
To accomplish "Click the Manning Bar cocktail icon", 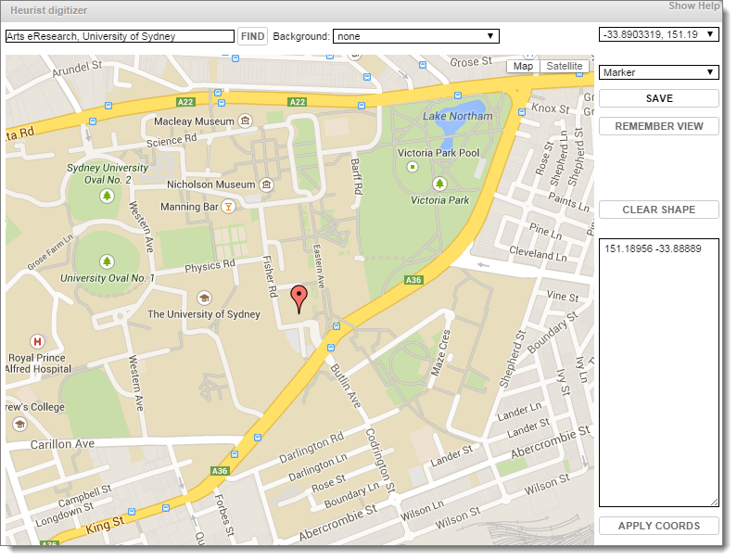I will pyautogui.click(x=228, y=207).
